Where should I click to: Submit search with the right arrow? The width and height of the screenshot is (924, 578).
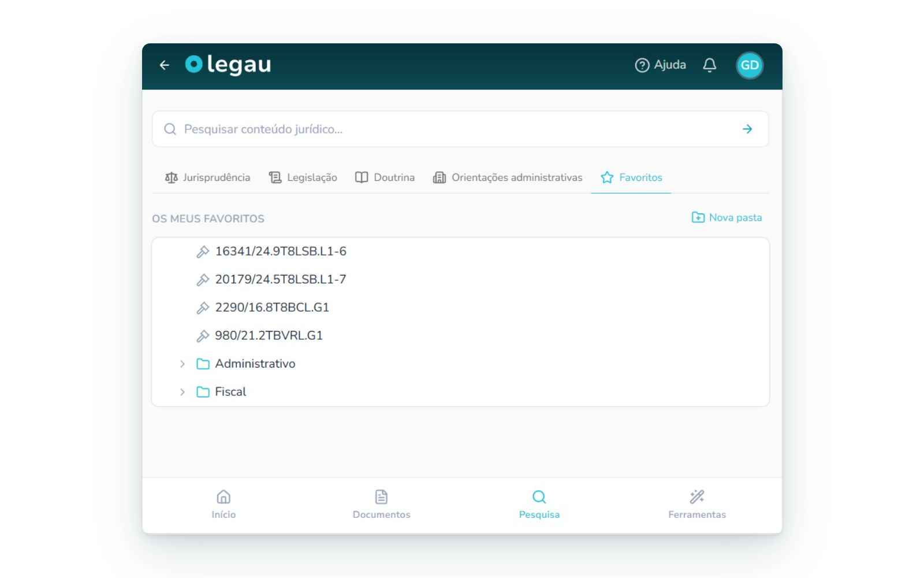[747, 129]
